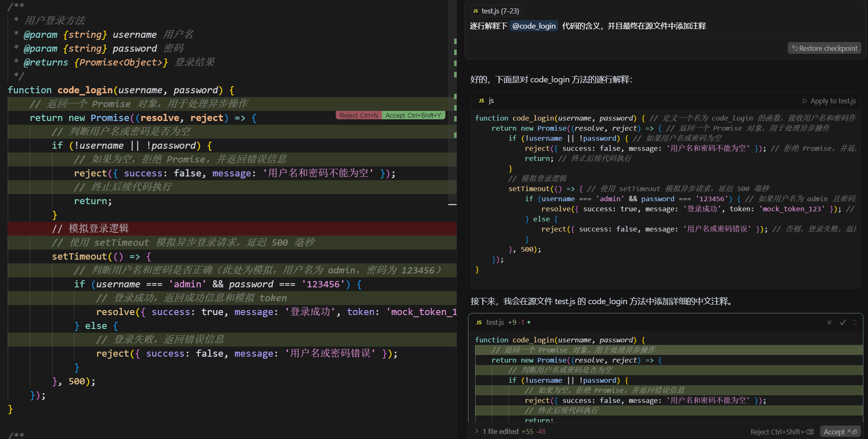The width and height of the screenshot is (868, 439).
Task: Reject the diff with the X icon
Action: (829, 323)
